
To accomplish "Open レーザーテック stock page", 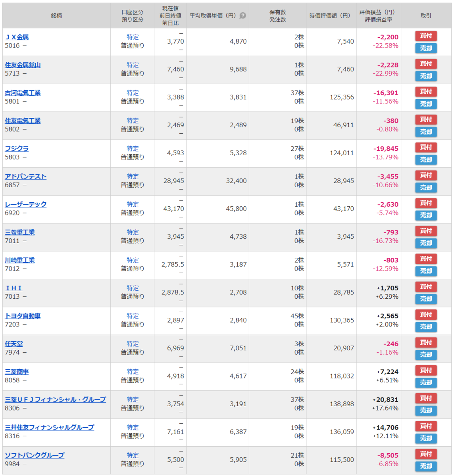I will coord(26,205).
